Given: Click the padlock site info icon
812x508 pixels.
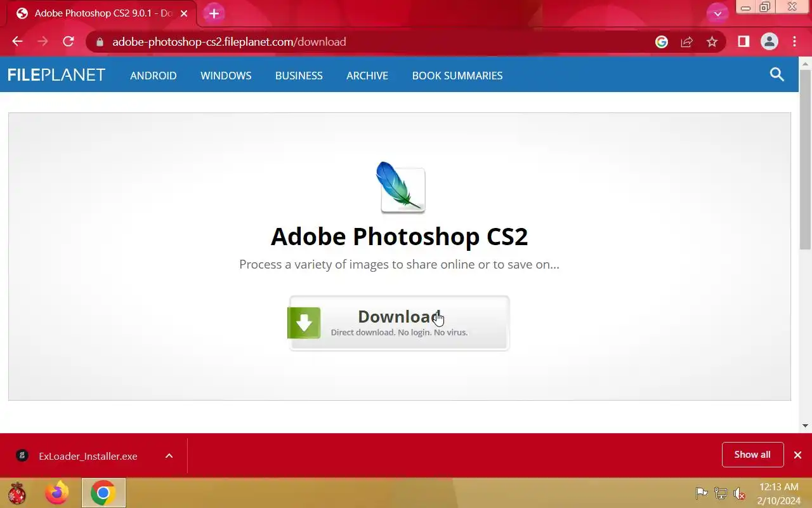Looking at the screenshot, I should pos(99,42).
